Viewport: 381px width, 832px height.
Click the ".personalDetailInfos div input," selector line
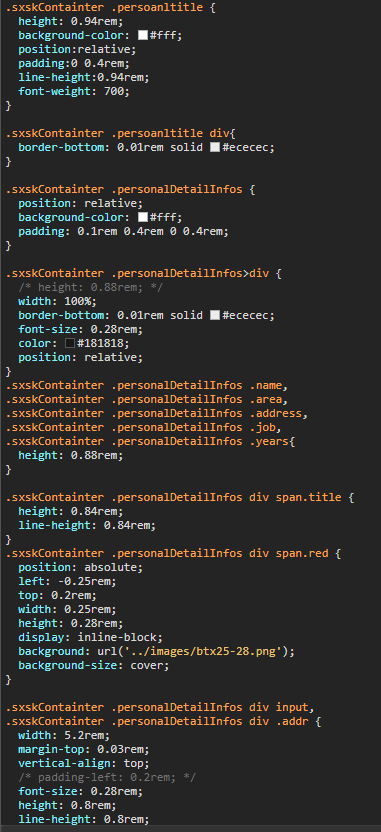(x=160, y=707)
